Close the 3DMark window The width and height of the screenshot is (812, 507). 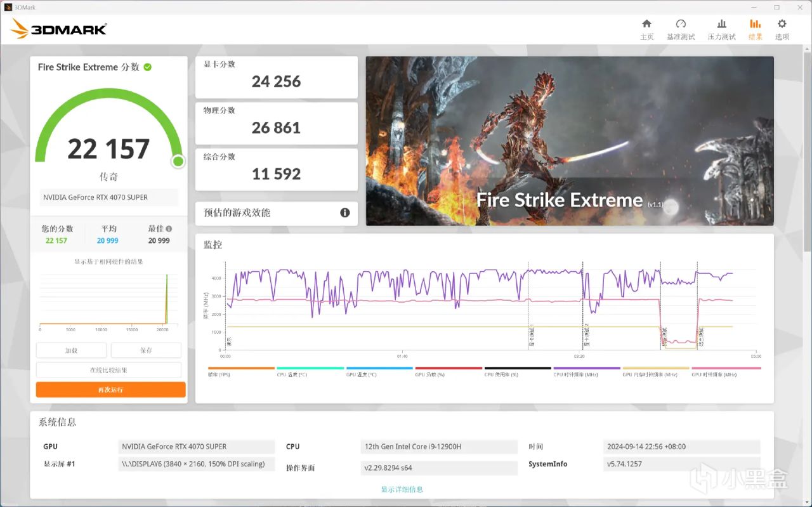click(800, 7)
